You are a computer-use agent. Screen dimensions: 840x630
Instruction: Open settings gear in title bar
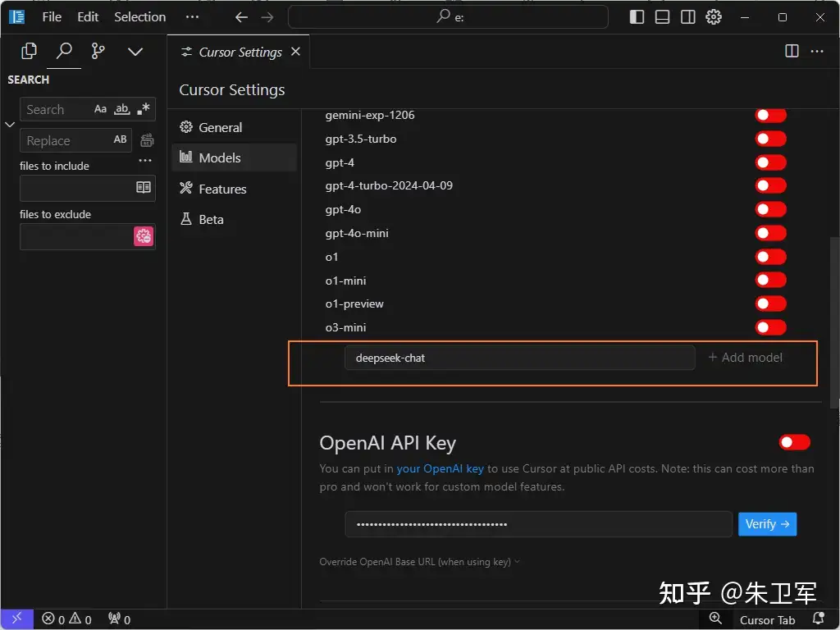(x=714, y=17)
